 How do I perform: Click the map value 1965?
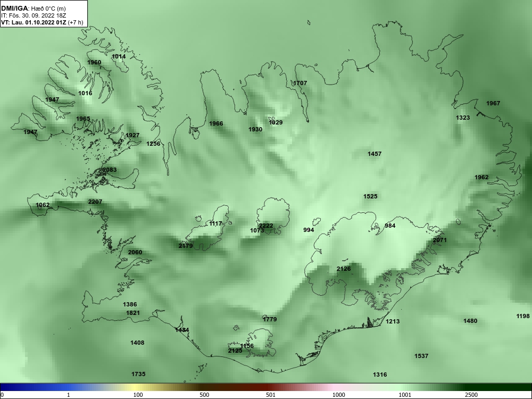(83, 119)
